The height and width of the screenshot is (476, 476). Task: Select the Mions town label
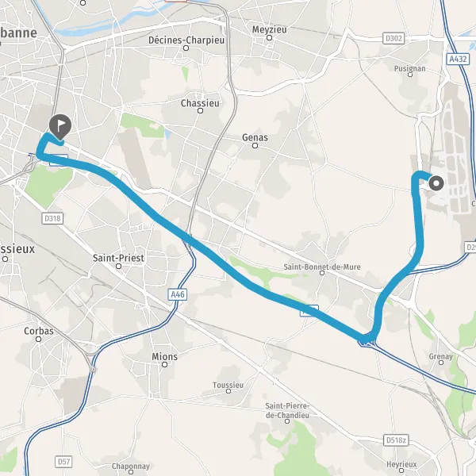(x=164, y=356)
